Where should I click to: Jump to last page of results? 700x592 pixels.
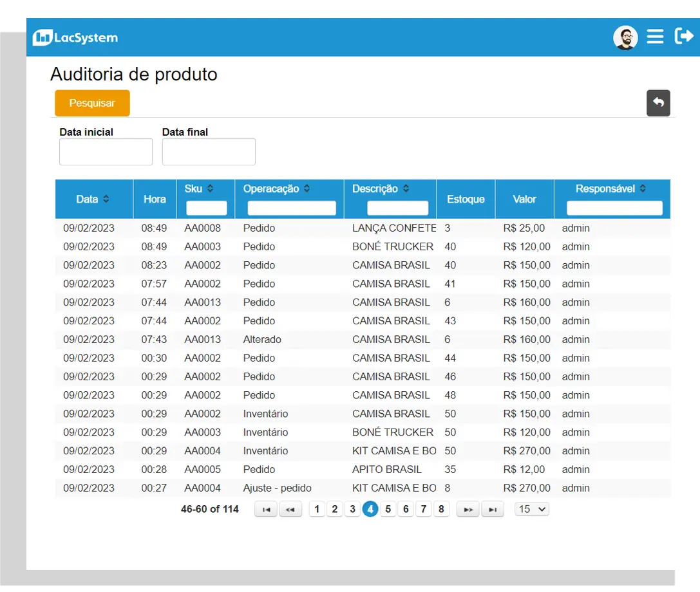pyautogui.click(x=493, y=510)
